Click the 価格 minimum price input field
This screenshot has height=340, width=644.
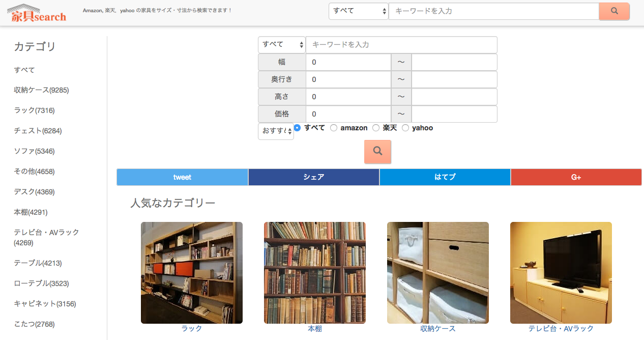coord(348,114)
